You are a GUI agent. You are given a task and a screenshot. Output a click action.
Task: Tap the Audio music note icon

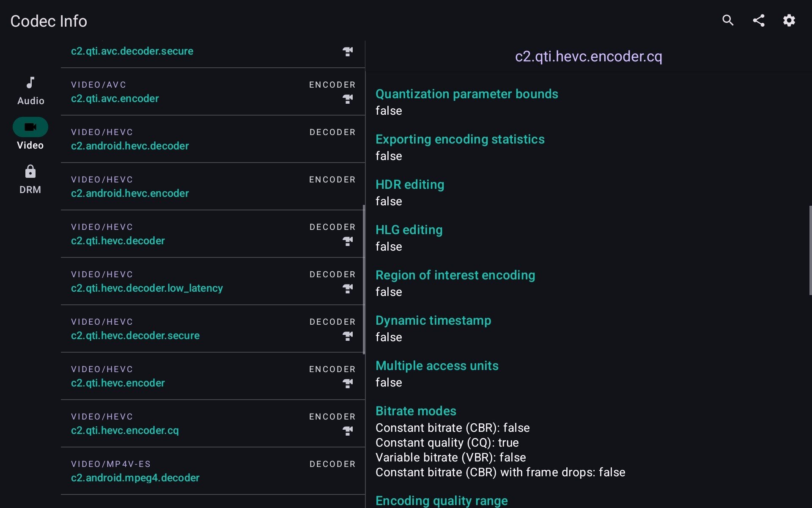pyautogui.click(x=30, y=83)
